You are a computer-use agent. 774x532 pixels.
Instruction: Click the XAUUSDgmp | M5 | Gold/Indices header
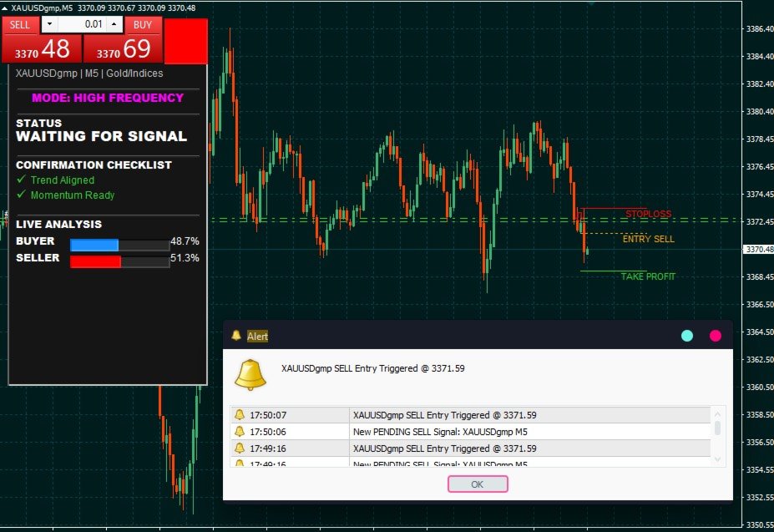89,73
